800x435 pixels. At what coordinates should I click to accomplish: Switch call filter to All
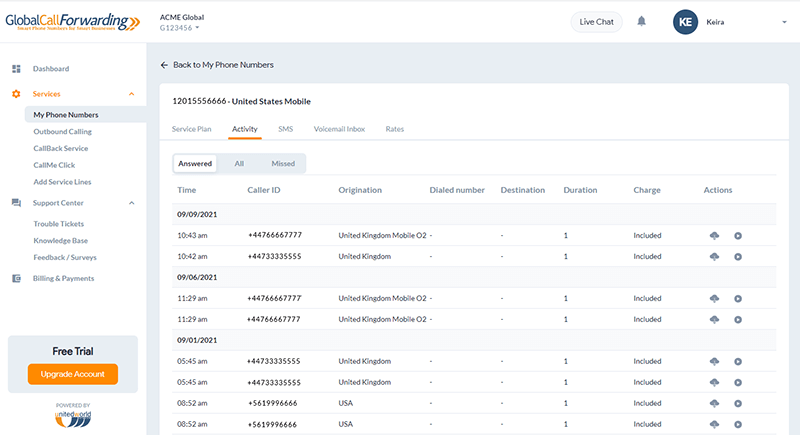[239, 164]
